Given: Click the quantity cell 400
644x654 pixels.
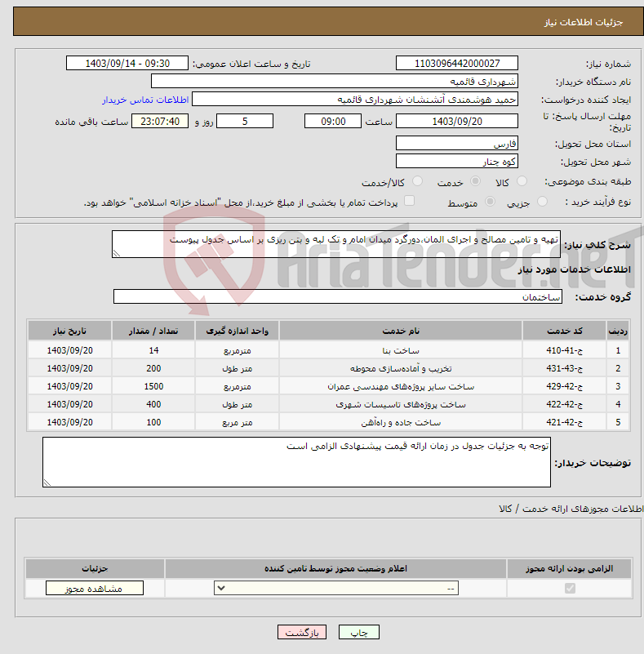Looking at the screenshot, I should [153, 404].
